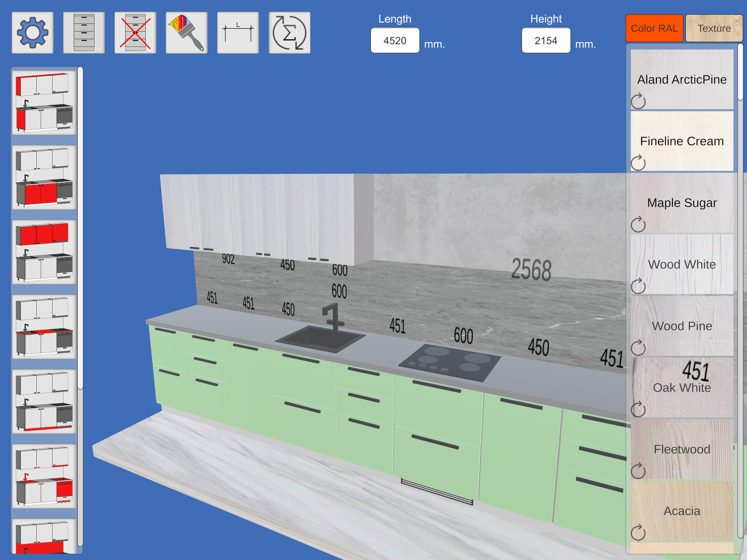Click the texture list scrollbar
Viewport: 747px width, 560px height.
click(x=740, y=72)
